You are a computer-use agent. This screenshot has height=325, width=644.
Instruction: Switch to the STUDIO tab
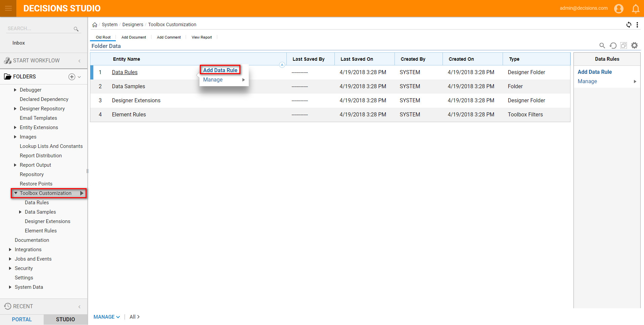[x=65, y=319]
